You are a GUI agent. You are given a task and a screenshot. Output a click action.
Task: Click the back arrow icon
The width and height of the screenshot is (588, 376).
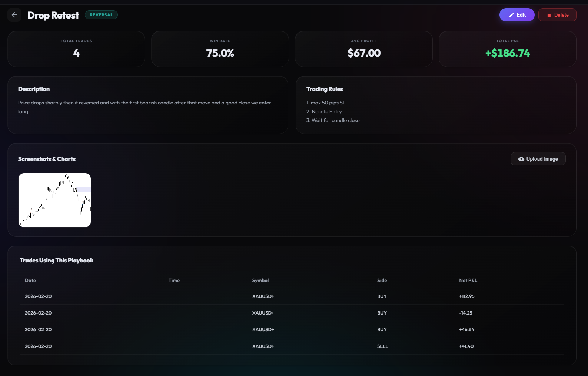[x=14, y=15]
